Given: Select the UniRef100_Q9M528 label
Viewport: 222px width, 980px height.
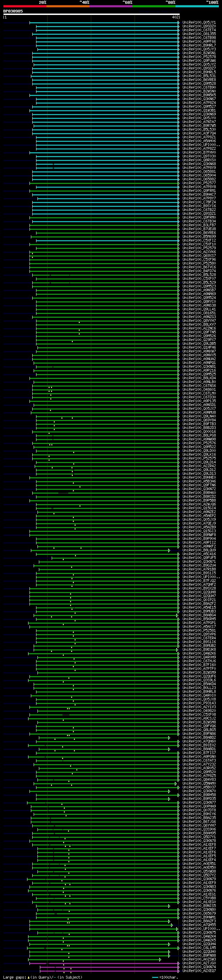Looking at the screenshot, I should 199,83.
